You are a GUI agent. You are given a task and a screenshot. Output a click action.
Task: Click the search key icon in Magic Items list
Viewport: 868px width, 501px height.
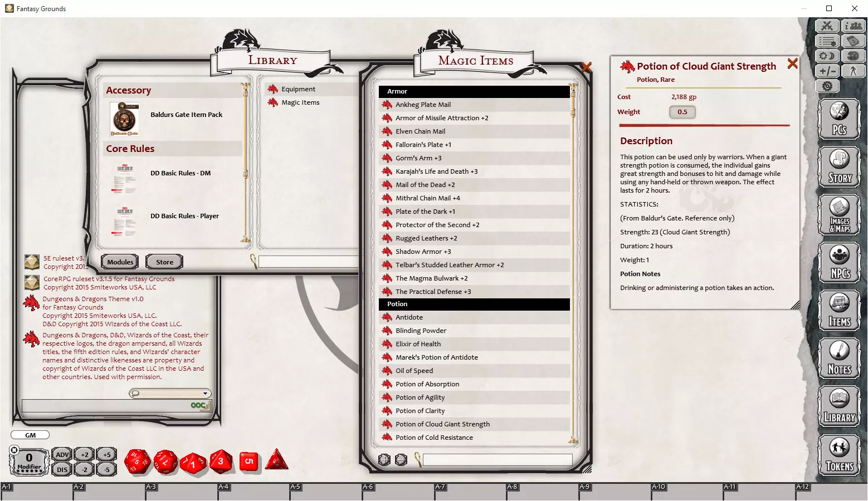418,459
